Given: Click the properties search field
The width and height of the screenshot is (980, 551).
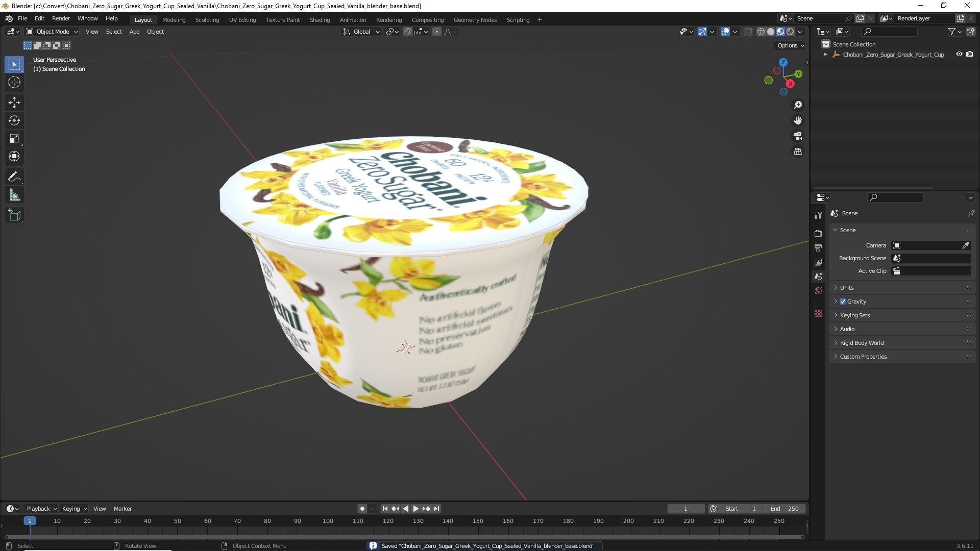Looking at the screenshot, I should tap(896, 197).
